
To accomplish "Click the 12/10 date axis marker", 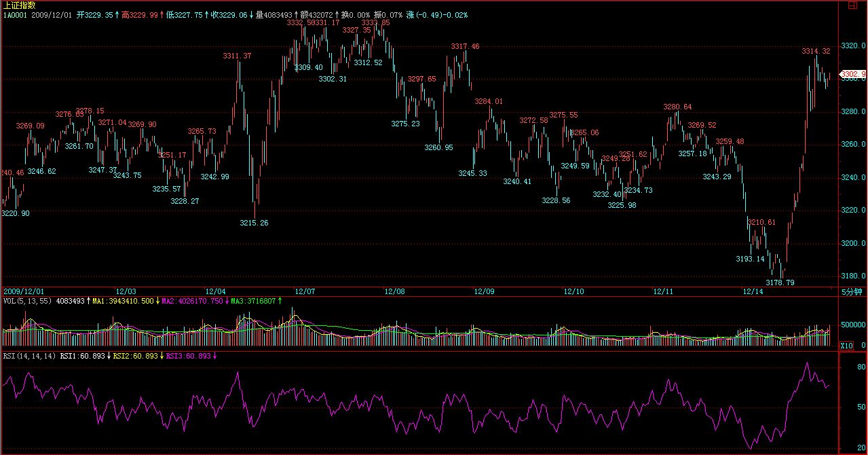I will pos(574,291).
